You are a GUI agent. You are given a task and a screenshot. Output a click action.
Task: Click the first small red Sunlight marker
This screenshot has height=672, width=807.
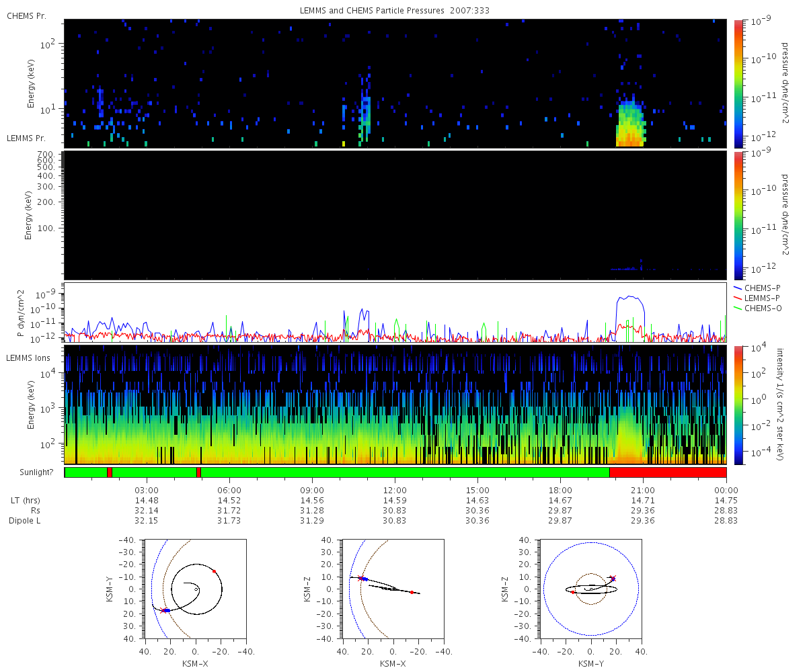click(109, 472)
